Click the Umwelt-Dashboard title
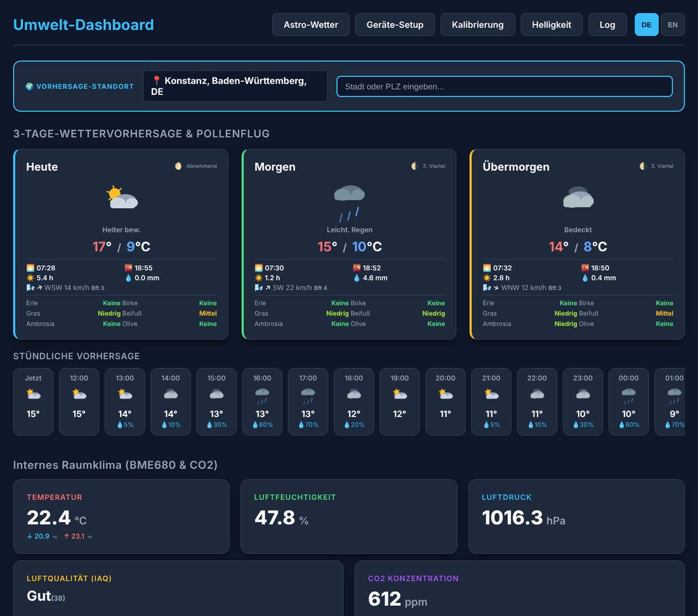698x616 pixels. 84,25
